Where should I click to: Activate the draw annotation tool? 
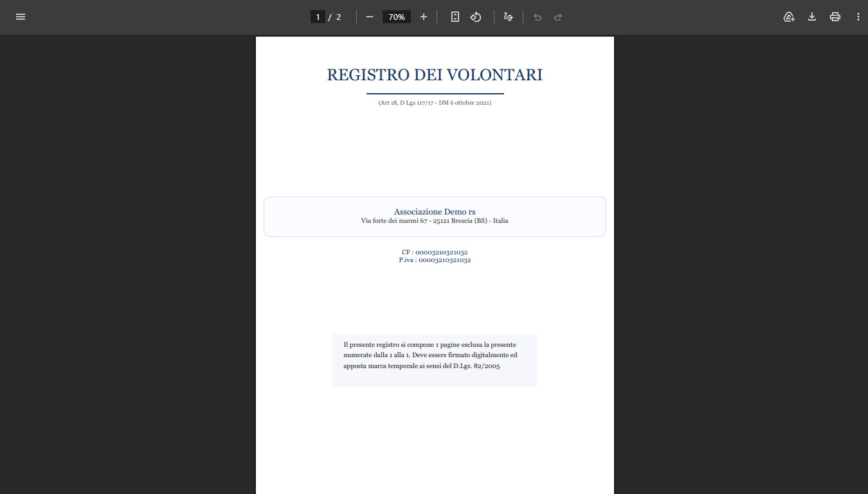[x=509, y=17]
